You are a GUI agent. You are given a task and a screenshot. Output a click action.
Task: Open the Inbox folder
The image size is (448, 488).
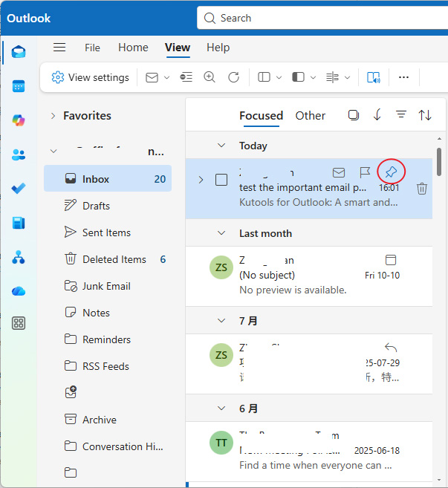pyautogui.click(x=108, y=179)
